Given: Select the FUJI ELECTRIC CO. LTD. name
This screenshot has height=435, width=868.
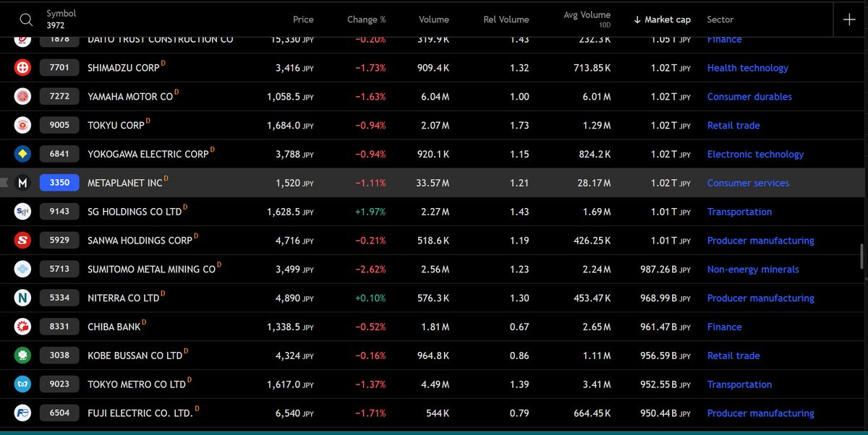Looking at the screenshot, I should (140, 414).
